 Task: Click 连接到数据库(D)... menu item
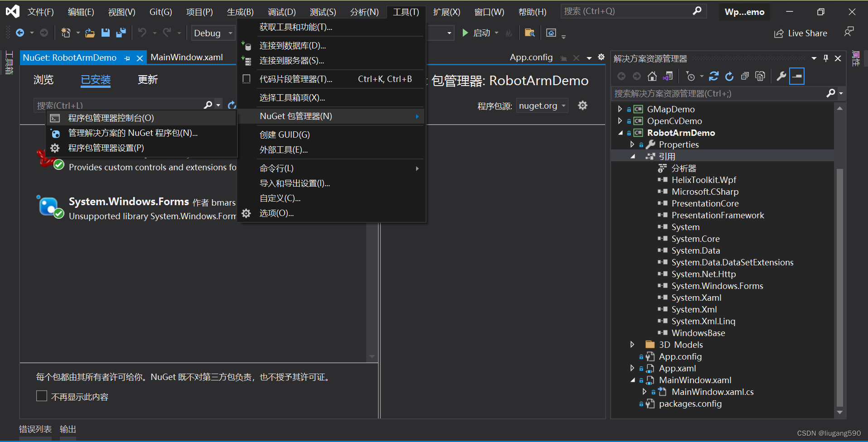coord(332,45)
